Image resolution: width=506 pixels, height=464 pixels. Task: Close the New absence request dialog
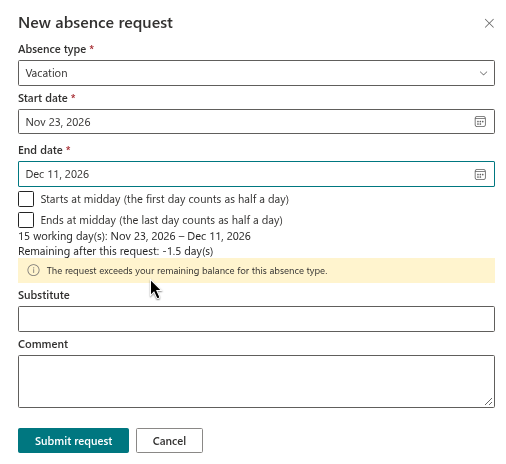point(489,23)
